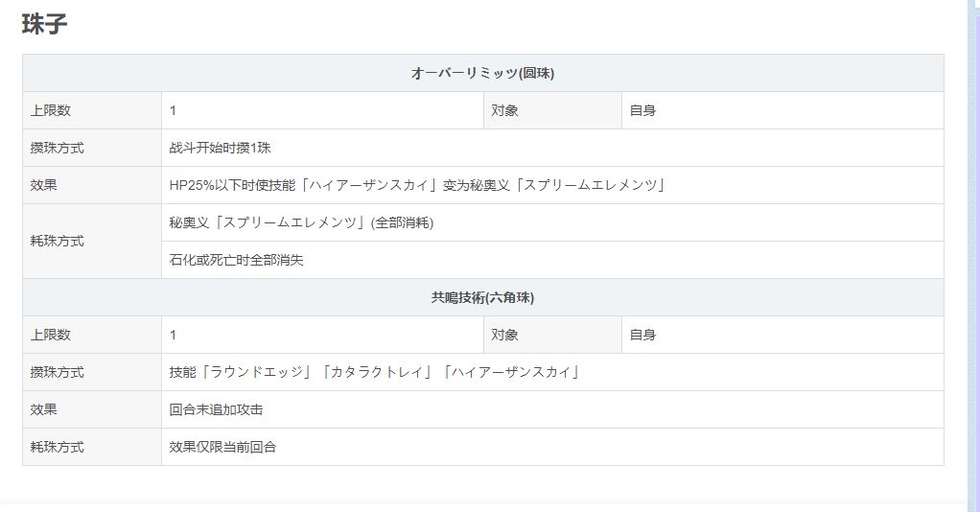Select 自身 value in 共鳴技術 section
Viewport: 980px width, 512px height.
(642, 335)
